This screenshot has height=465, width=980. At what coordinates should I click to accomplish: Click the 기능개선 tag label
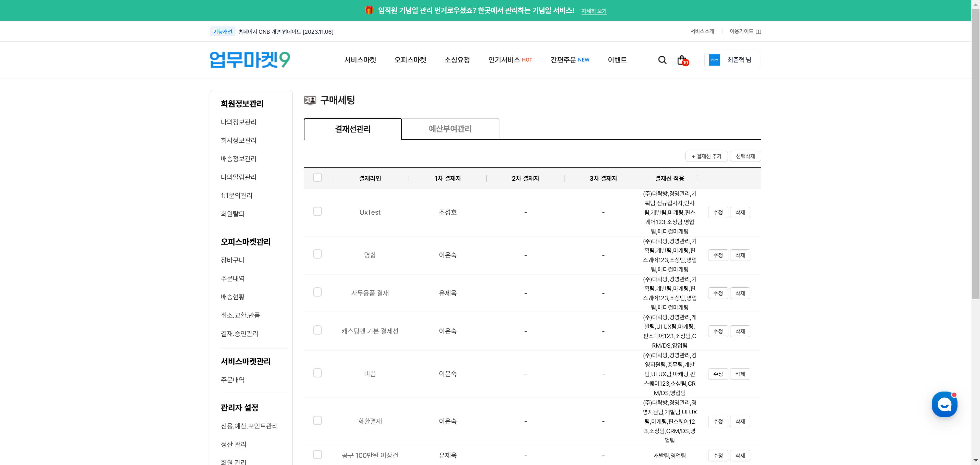coord(222,32)
